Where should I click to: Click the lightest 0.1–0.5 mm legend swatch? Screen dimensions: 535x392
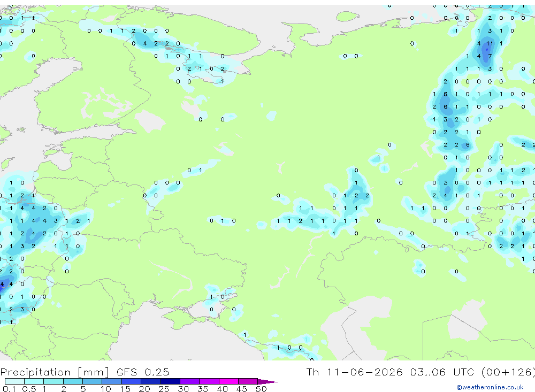(x=14, y=381)
